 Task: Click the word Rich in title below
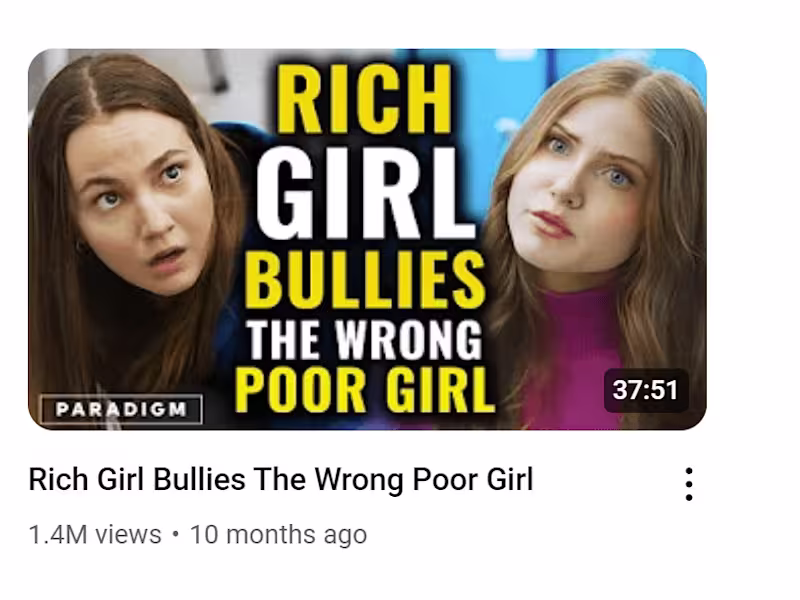pos(58,480)
